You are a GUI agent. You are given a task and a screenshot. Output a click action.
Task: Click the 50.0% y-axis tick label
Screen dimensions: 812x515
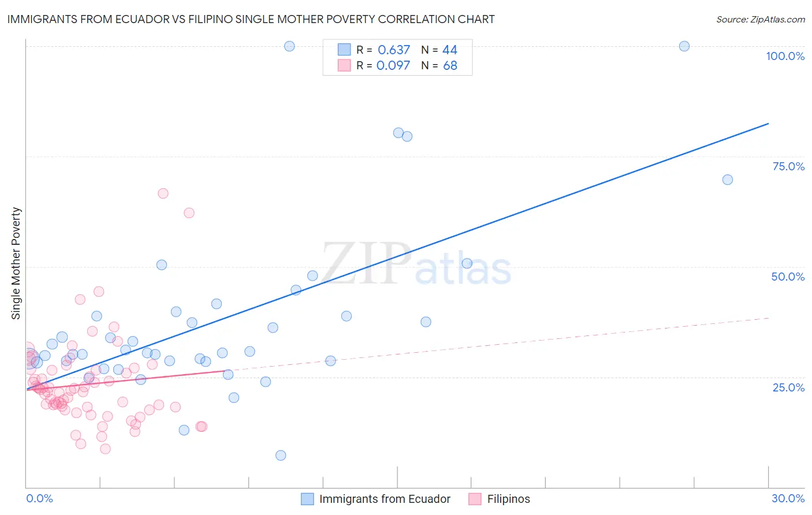tap(788, 277)
